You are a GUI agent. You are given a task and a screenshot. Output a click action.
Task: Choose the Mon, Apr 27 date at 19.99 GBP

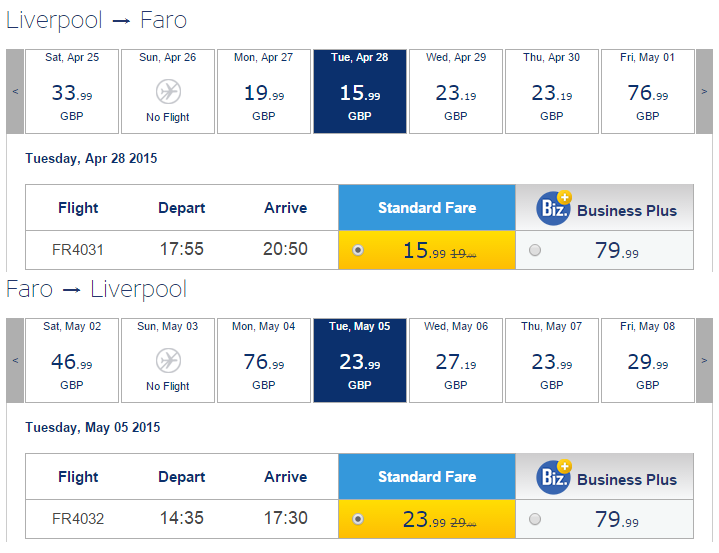(264, 92)
